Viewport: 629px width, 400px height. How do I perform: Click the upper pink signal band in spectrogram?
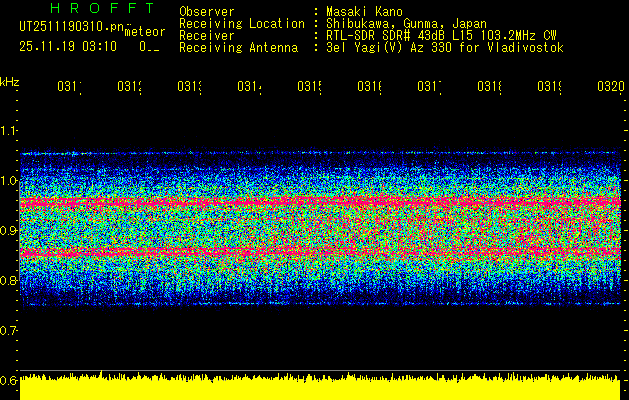[x=320, y=203]
